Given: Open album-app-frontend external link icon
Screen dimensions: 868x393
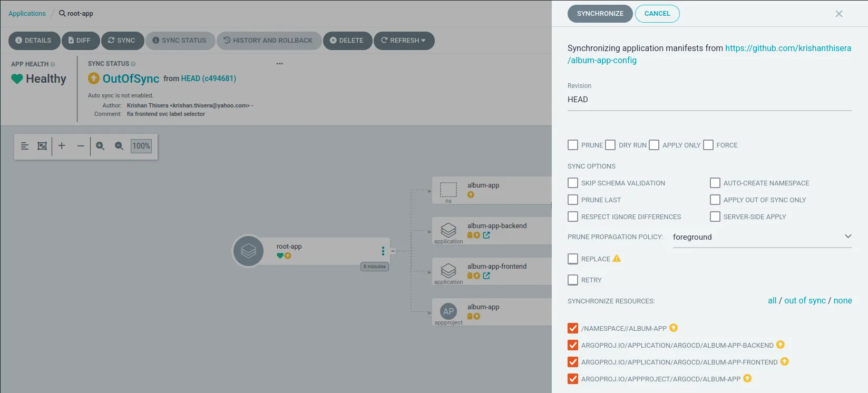Looking at the screenshot, I should pos(486,276).
